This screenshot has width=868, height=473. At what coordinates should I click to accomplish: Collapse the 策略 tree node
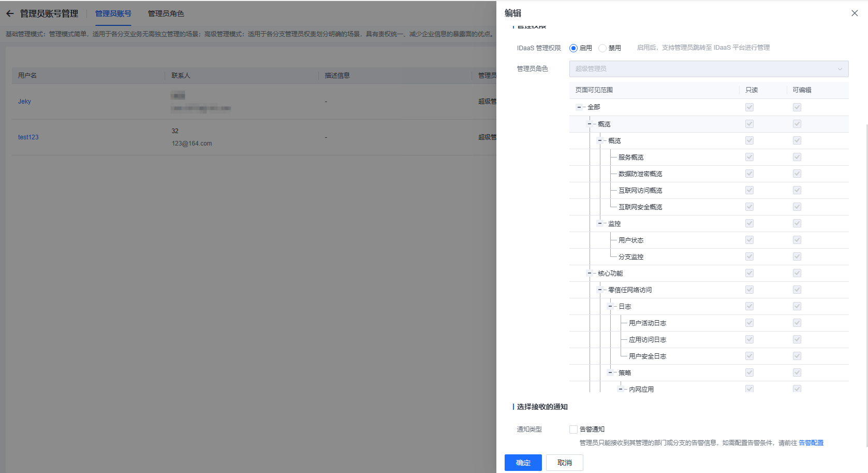click(610, 372)
